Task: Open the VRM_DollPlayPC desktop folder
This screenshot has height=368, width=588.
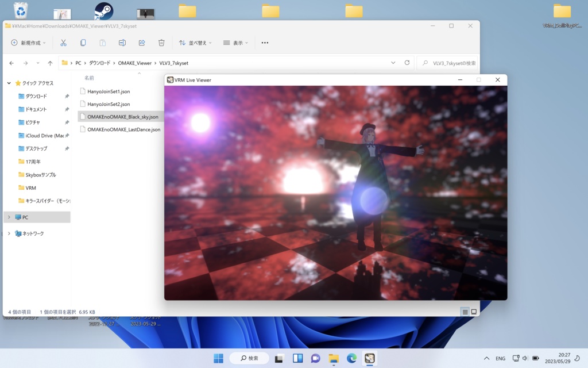Action: click(x=562, y=15)
